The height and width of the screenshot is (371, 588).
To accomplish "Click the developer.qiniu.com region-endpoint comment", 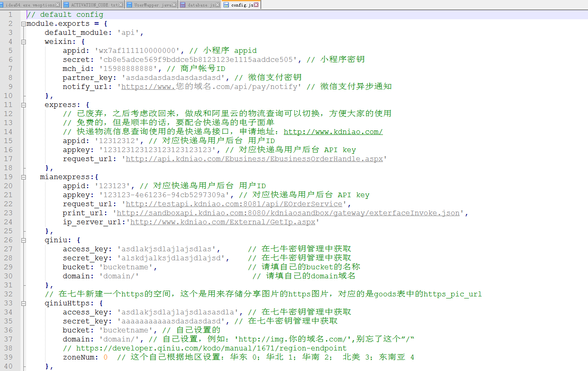I will coord(205,348).
